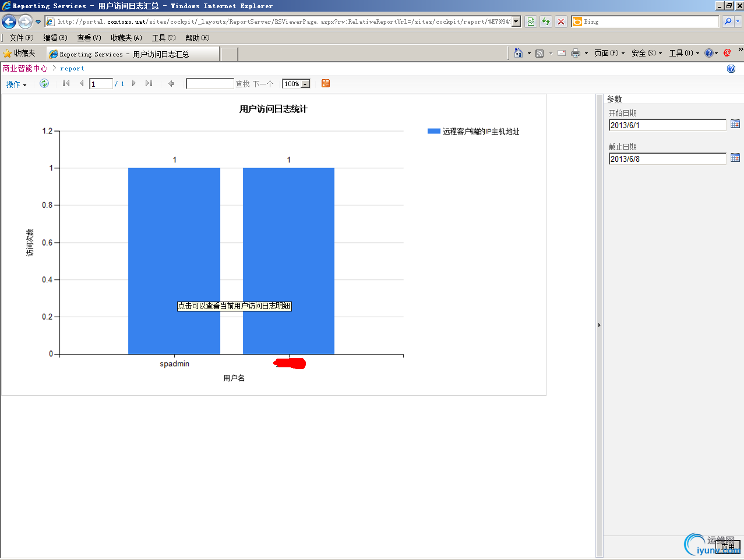744x560 pixels.
Task: Open the 页面(P) command dropdown
Action: [x=609, y=53]
